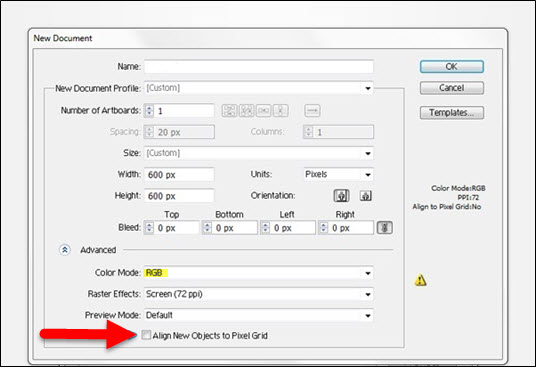Image resolution: width=536 pixels, height=367 pixels.
Task: Check Align New Objects to Pixel Grid
Action: point(146,335)
